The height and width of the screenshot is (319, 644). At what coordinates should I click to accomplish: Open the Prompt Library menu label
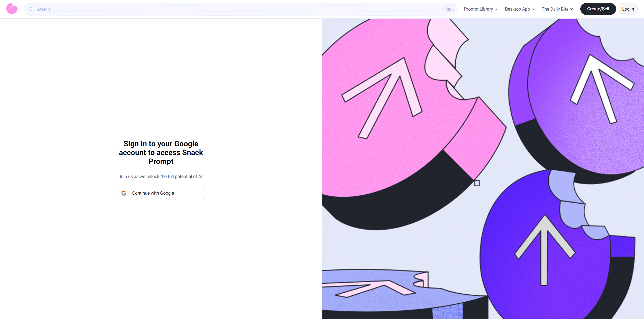[478, 9]
